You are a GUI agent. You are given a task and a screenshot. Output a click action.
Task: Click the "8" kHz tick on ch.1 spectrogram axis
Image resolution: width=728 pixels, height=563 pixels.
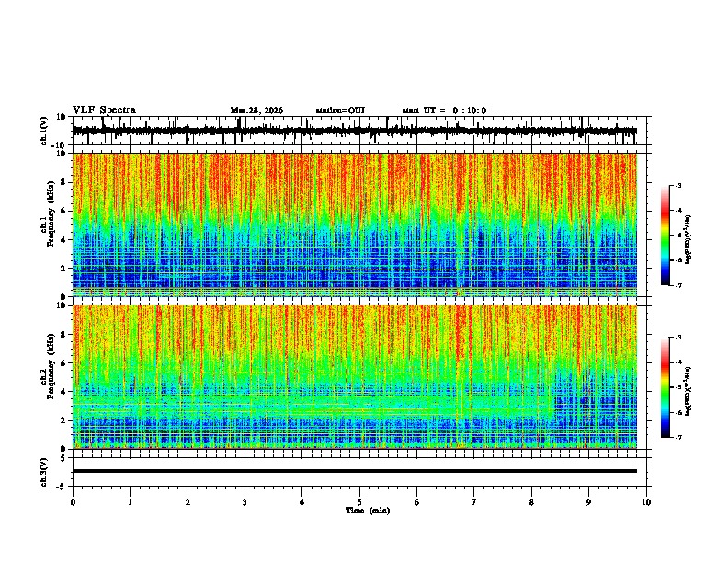[65, 182]
